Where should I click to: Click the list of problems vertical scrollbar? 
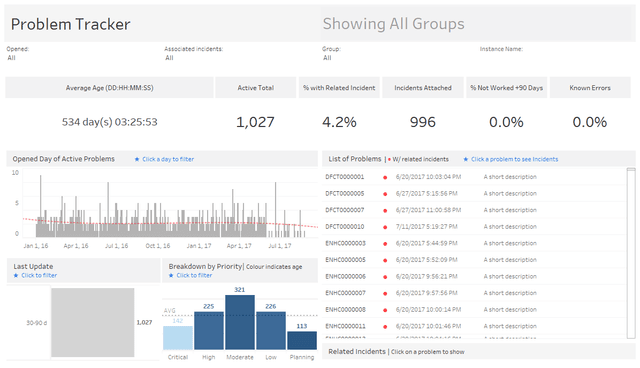[x=631, y=253]
